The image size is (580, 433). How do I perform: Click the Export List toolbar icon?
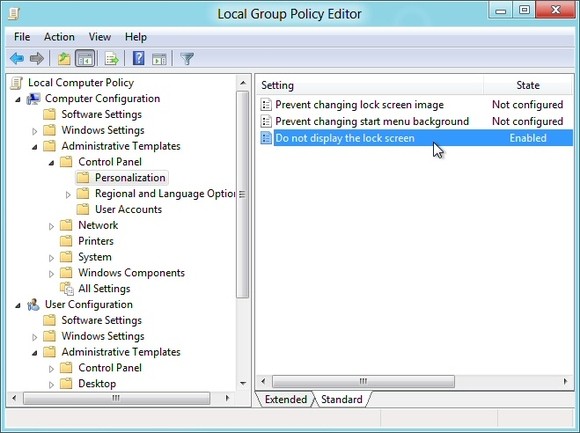pos(112,58)
